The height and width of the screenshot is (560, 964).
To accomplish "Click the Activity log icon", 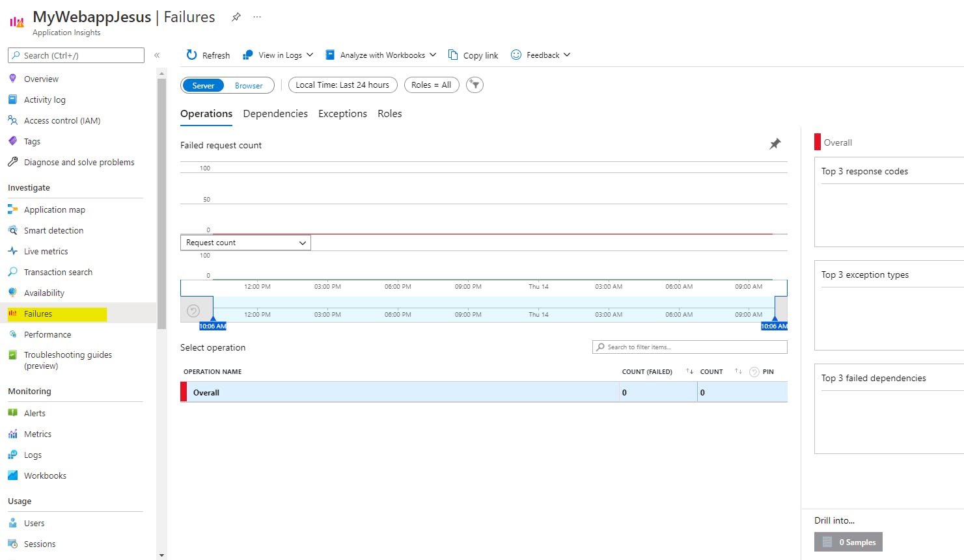I will pos(12,100).
